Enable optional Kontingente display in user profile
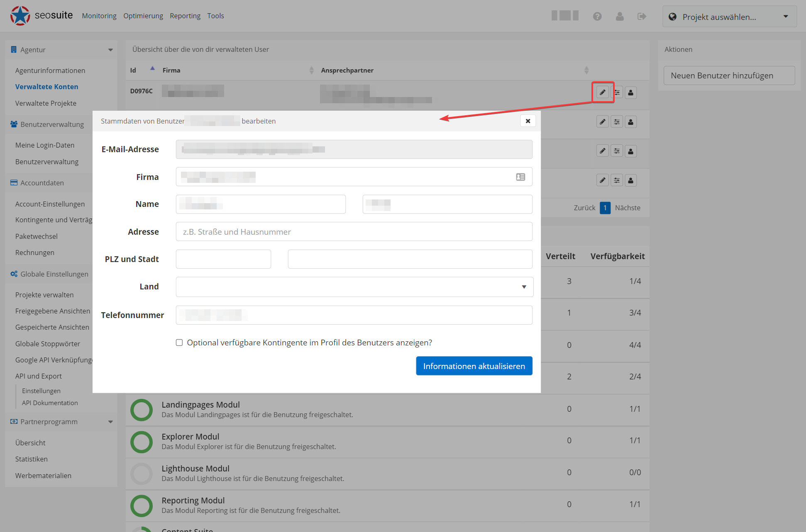 (180, 342)
